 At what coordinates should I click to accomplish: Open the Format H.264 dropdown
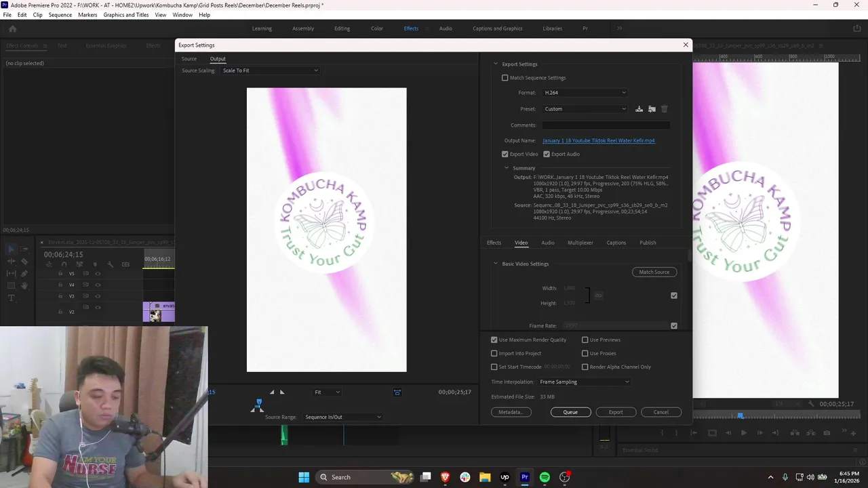[585, 93]
